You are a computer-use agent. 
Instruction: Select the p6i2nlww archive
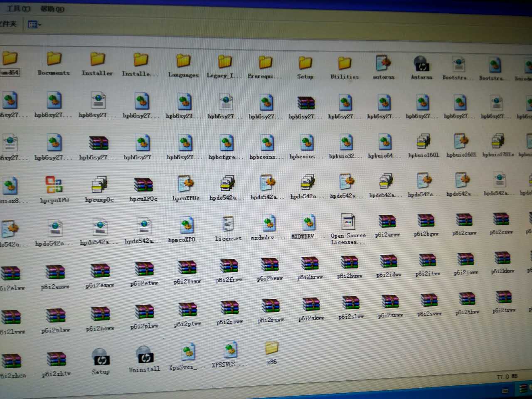point(56,318)
